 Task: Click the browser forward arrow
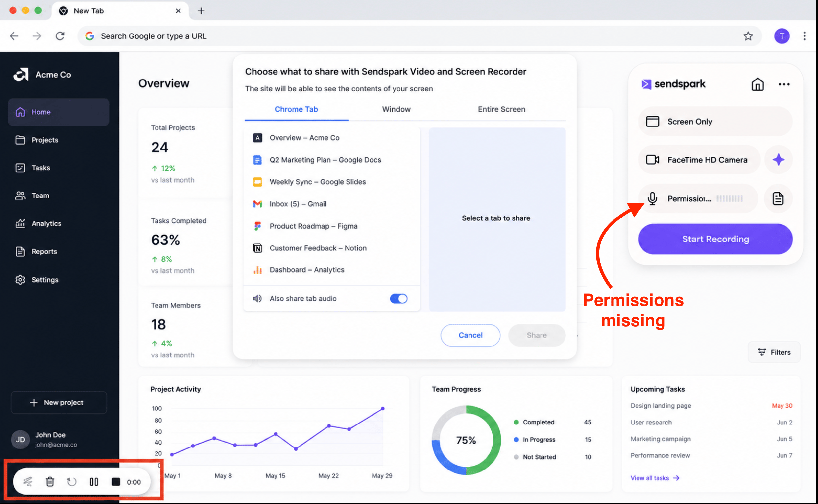pos(37,36)
